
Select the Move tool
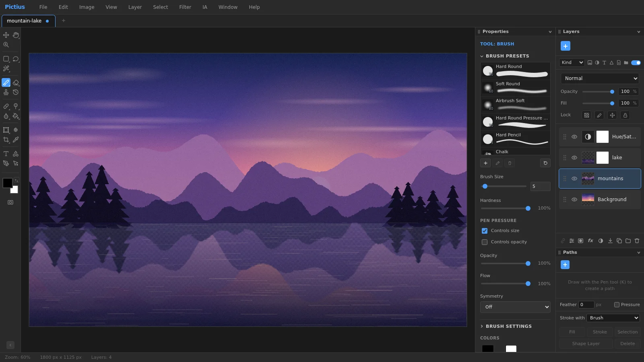click(x=6, y=35)
